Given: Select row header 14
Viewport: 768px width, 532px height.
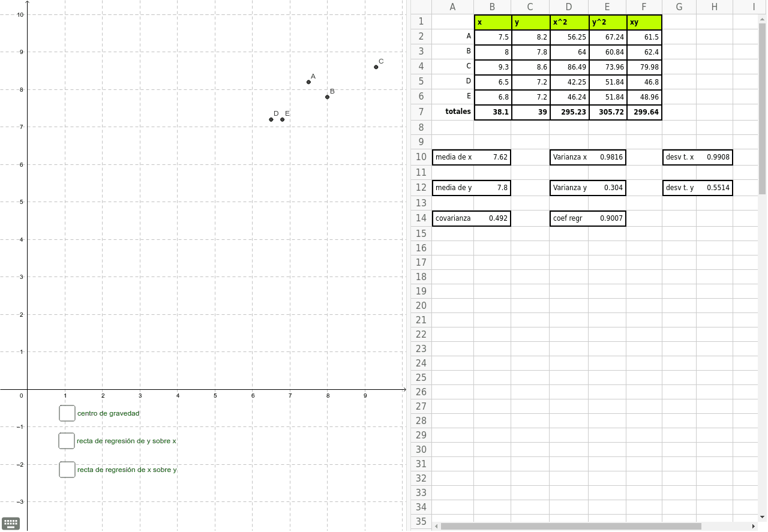Looking at the screenshot, I should pos(421,218).
